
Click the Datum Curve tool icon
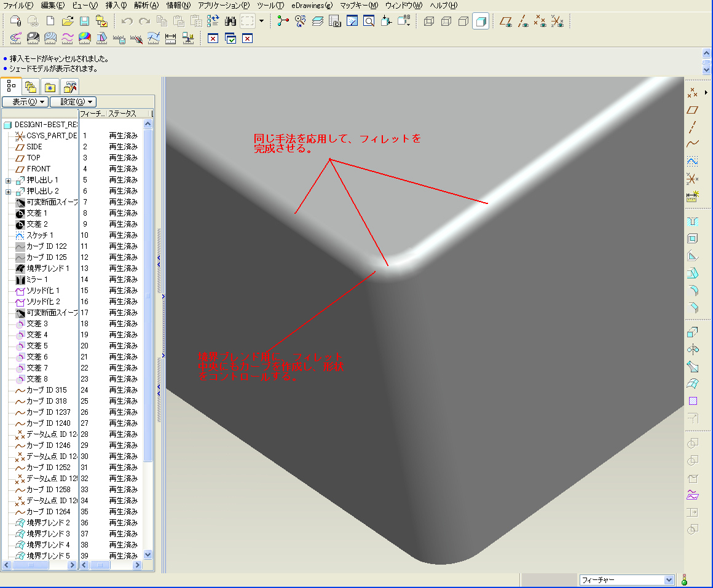tap(693, 144)
